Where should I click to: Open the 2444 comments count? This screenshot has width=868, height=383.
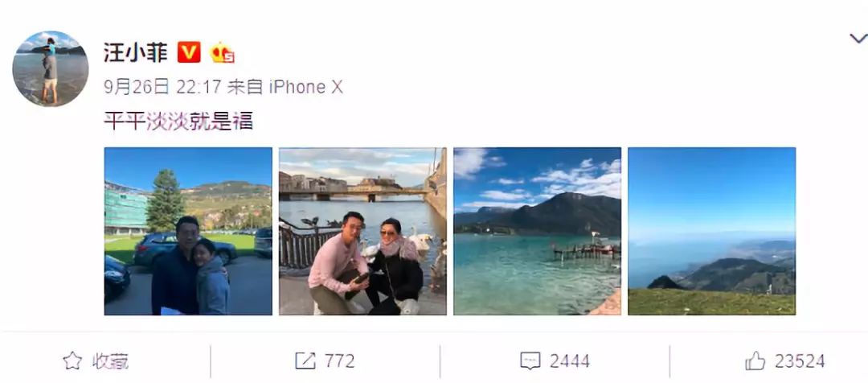pyautogui.click(x=570, y=361)
